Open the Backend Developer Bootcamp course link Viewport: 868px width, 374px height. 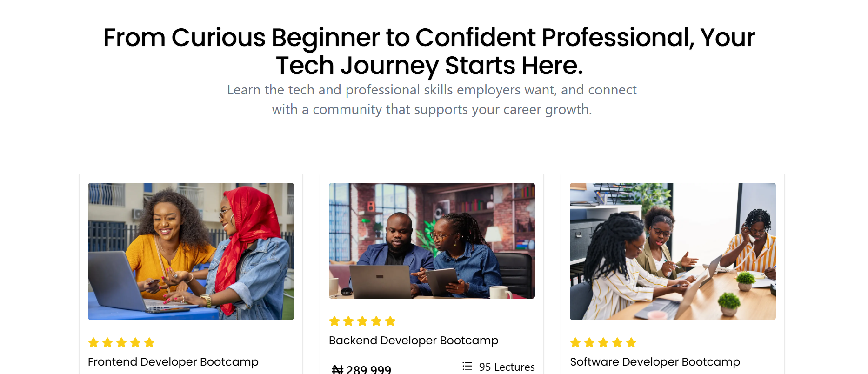coord(413,341)
